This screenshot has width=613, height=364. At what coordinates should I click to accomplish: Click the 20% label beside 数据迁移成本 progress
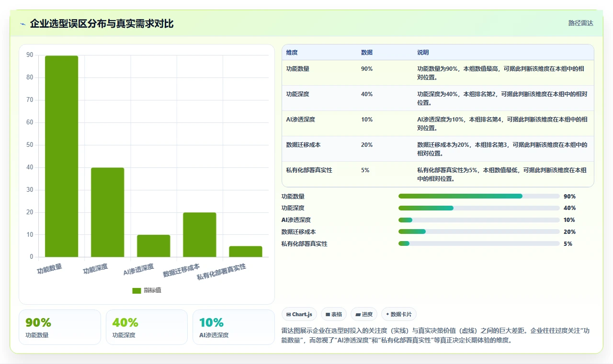click(569, 232)
